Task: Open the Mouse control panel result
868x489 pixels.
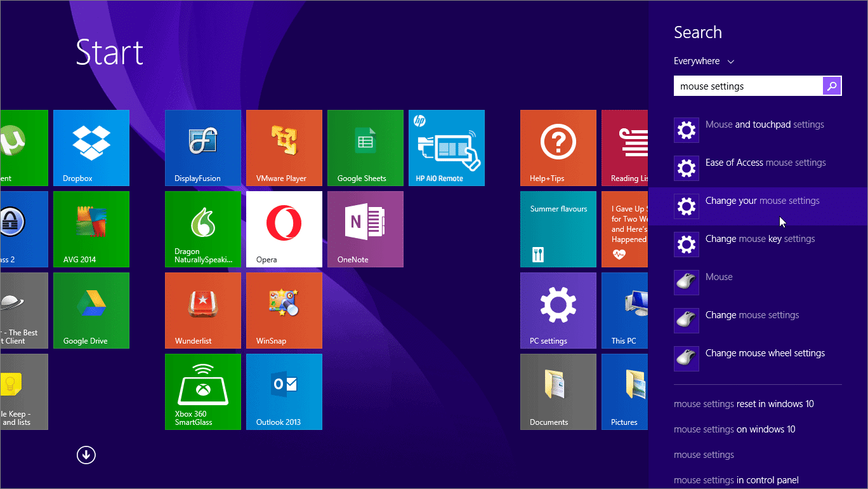Action: (x=758, y=283)
